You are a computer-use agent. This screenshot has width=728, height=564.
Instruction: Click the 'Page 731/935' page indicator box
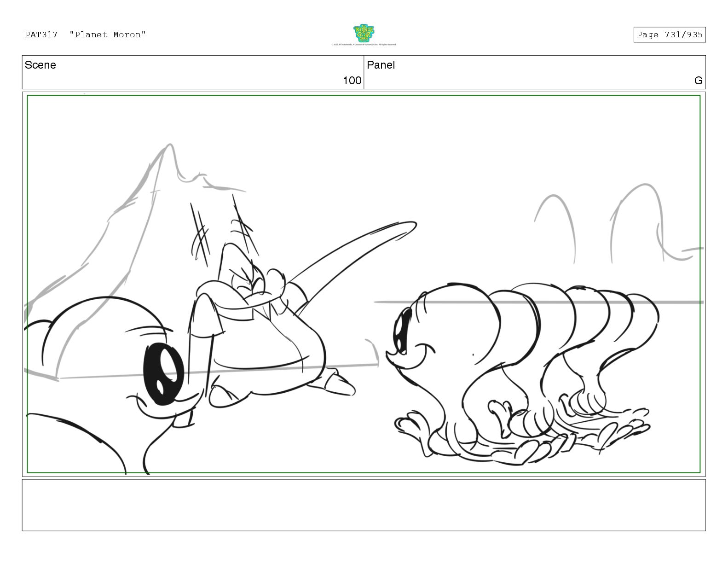pyautogui.click(x=669, y=35)
